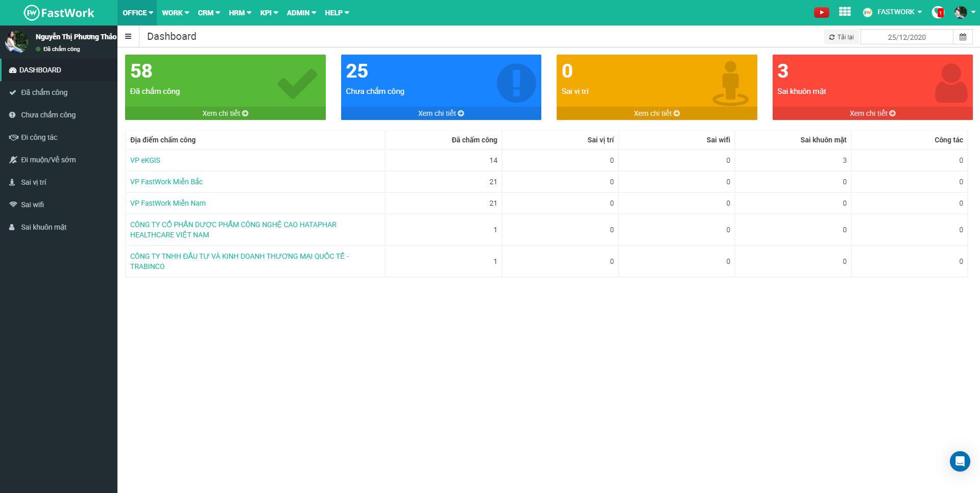The image size is (980, 493).
Task: Open the calendar date picker icon
Action: click(963, 37)
